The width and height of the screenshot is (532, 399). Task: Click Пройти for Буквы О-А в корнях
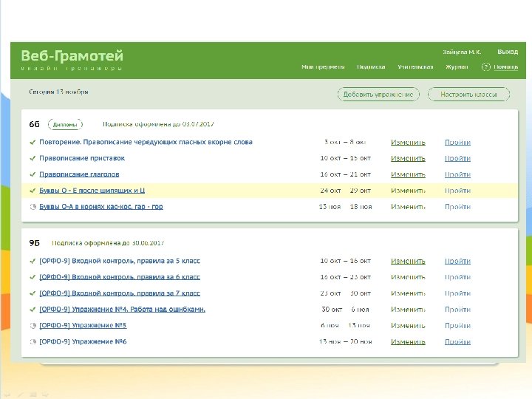point(457,207)
